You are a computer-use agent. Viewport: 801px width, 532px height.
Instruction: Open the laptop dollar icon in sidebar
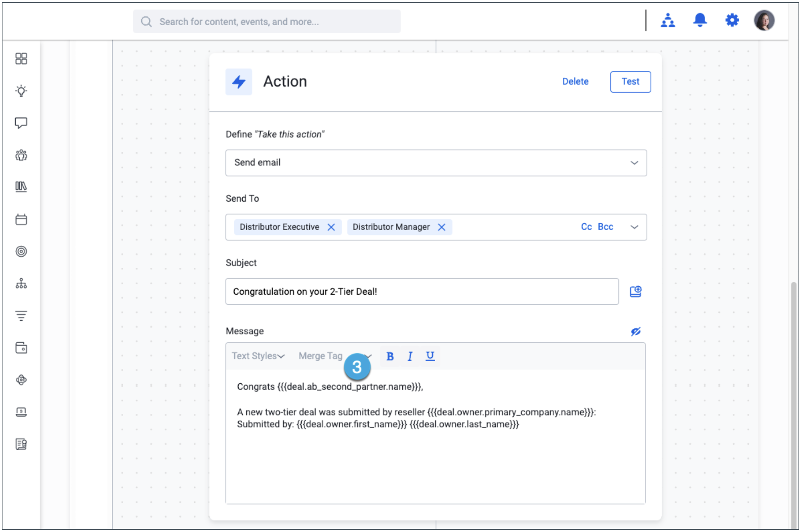[21, 412]
